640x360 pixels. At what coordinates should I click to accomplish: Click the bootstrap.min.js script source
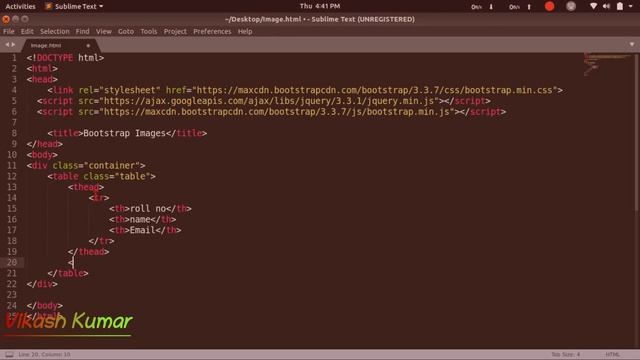tap(277, 111)
